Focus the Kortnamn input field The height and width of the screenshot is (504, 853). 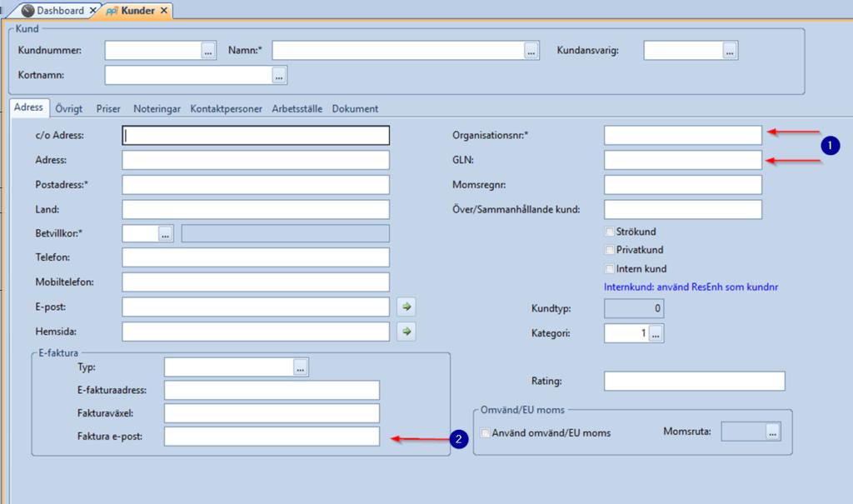click(189, 75)
